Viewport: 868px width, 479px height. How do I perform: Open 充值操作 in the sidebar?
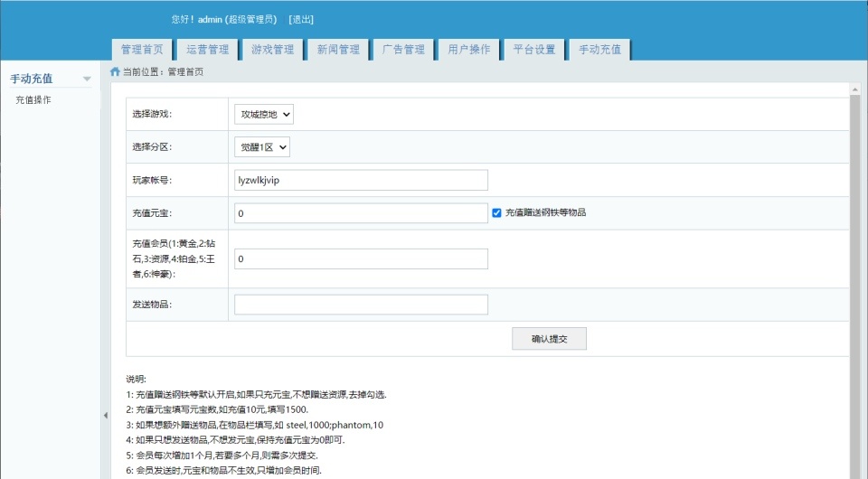33,100
